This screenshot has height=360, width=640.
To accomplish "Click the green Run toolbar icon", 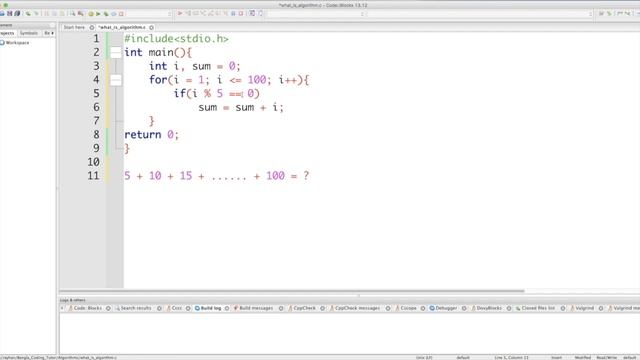I will pyautogui.click(x=98, y=13).
